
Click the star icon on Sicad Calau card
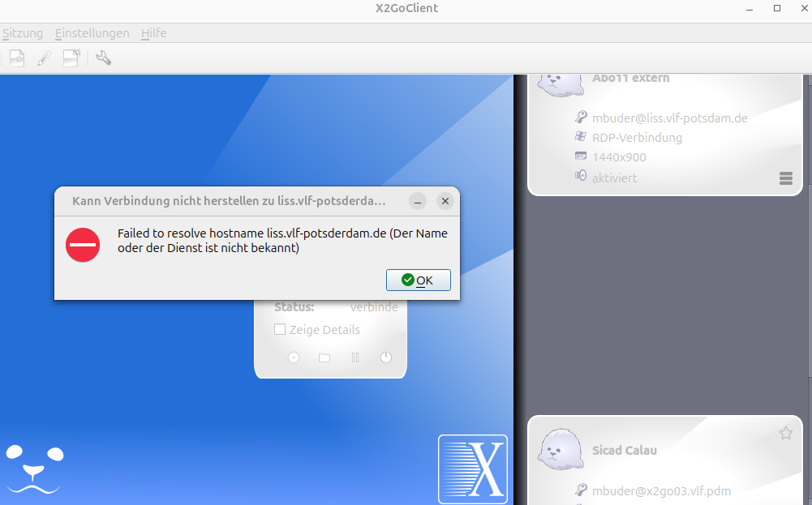pyautogui.click(x=785, y=434)
